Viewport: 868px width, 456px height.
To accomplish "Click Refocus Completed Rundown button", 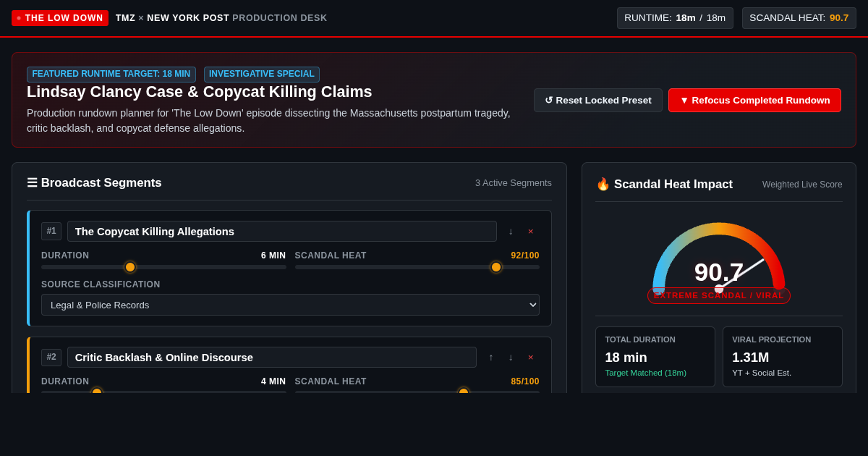I will click(x=754, y=100).
